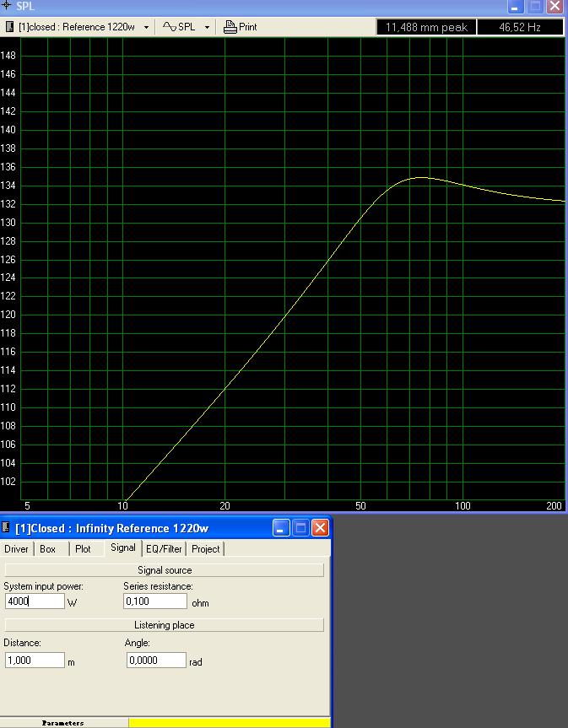Select the Signal tab

123,547
